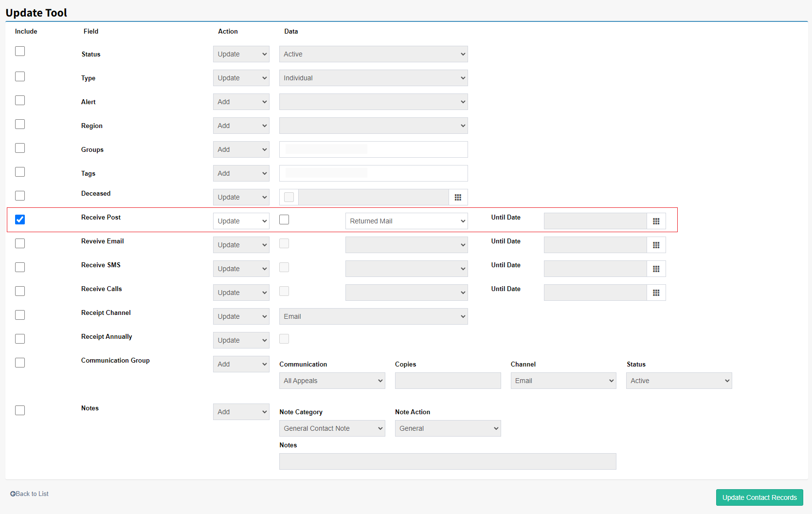Click the Copies input field

(x=448, y=381)
